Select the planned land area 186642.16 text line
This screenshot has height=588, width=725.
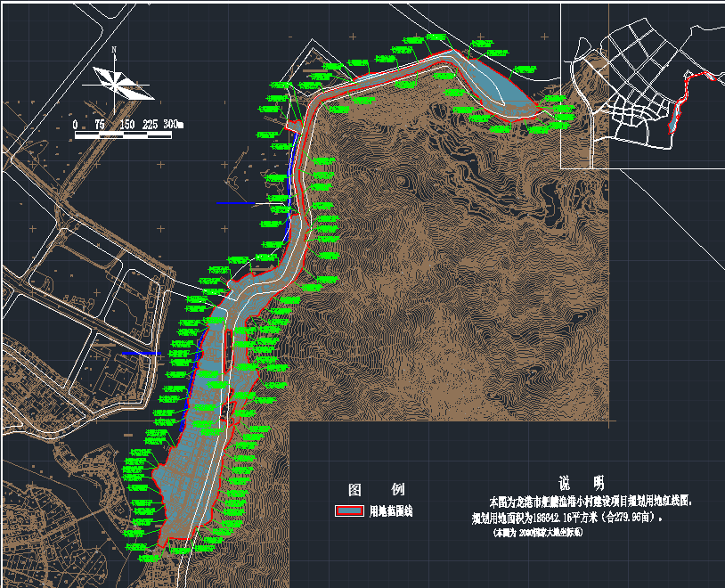click(566, 518)
